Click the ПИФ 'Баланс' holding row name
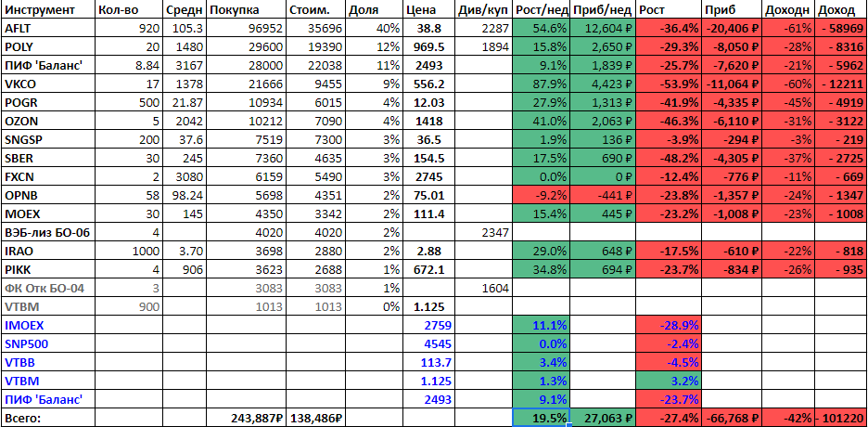The image size is (868, 427). (x=47, y=65)
